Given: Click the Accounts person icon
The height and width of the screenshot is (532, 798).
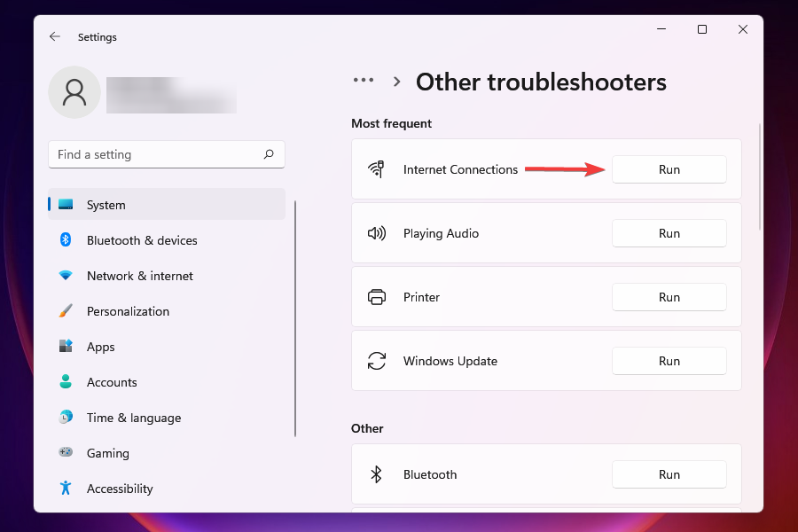Looking at the screenshot, I should 66,381.
